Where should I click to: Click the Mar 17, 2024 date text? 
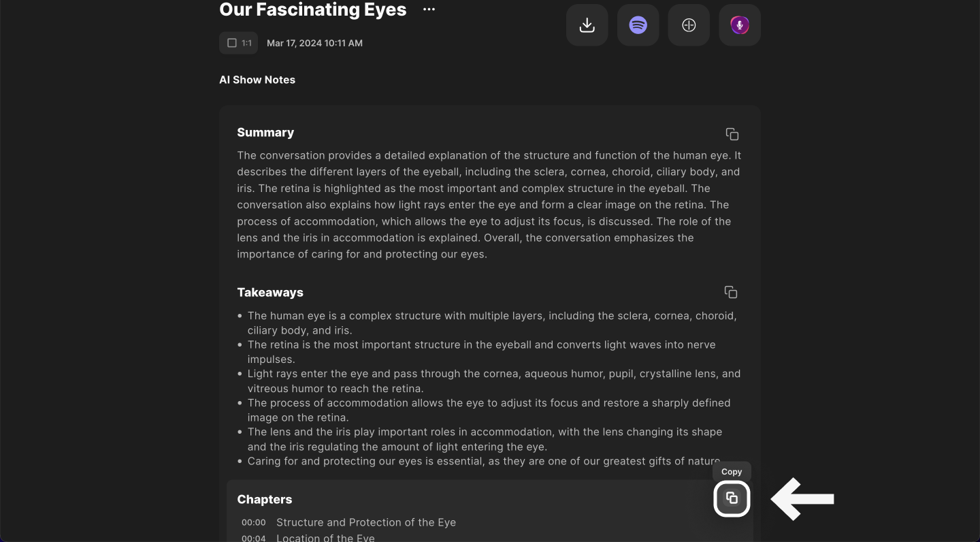click(314, 43)
